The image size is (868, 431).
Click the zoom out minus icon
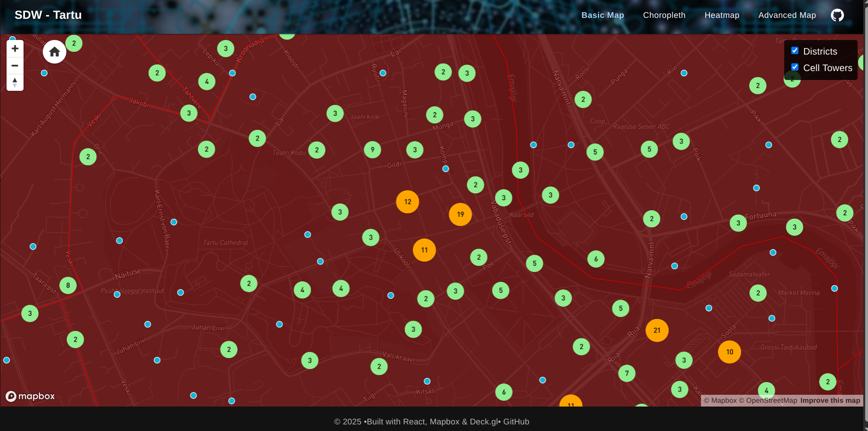[x=15, y=65]
